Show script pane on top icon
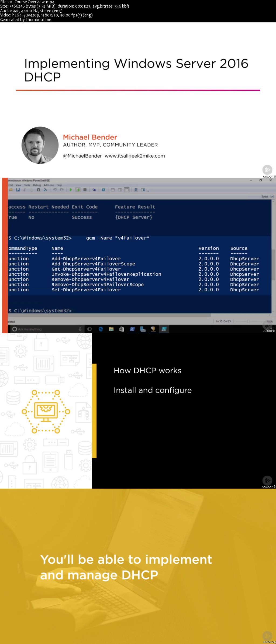Image resolution: width=276 pixels, height=644 pixels. point(113,190)
